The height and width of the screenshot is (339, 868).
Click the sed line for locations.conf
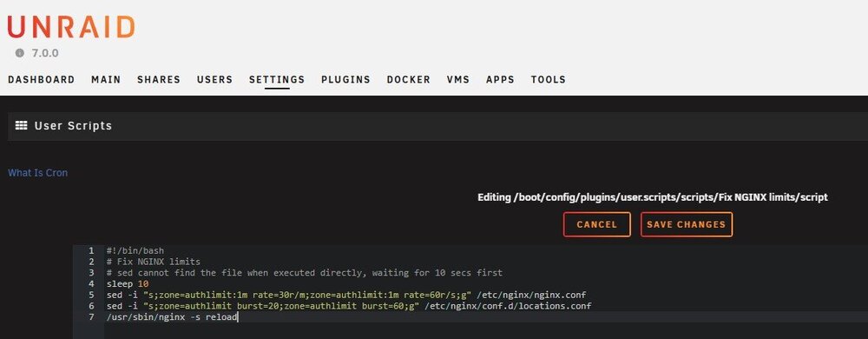tap(349, 306)
